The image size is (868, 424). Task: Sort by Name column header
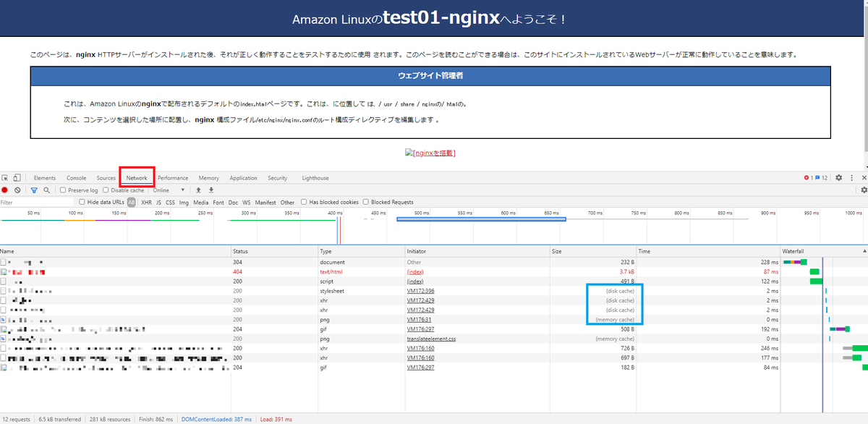click(115, 251)
